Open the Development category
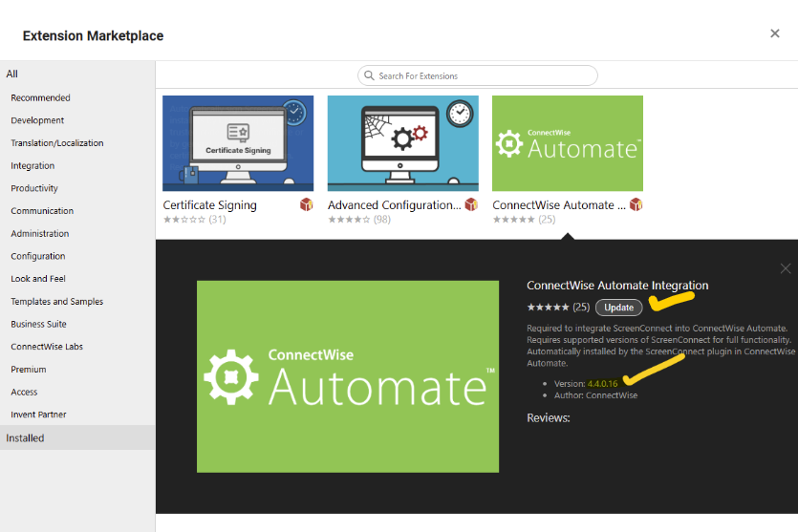This screenshot has width=798, height=532. click(x=37, y=120)
